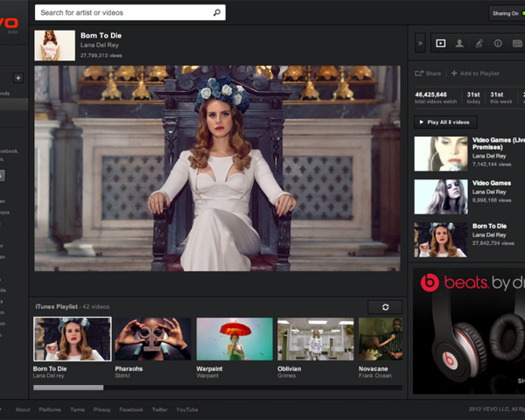
Task: Click the '7,142,144 views' count
Action: [492, 164]
